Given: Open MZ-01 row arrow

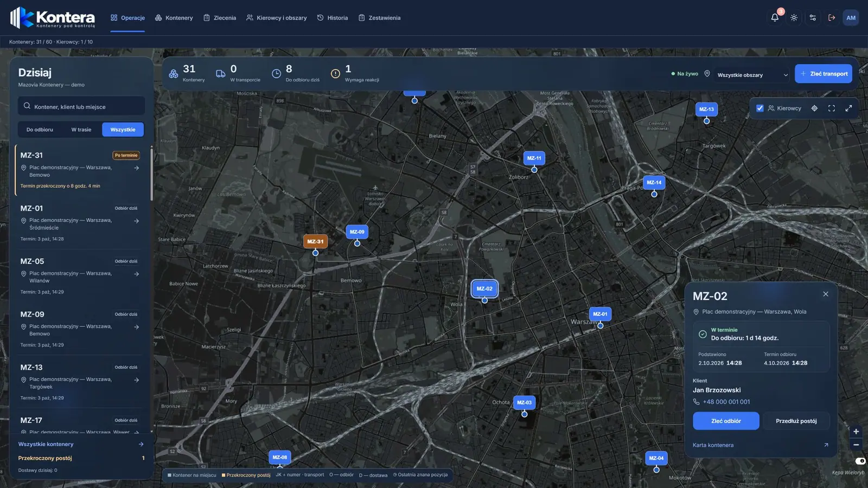Looking at the screenshot, I should coord(137,221).
